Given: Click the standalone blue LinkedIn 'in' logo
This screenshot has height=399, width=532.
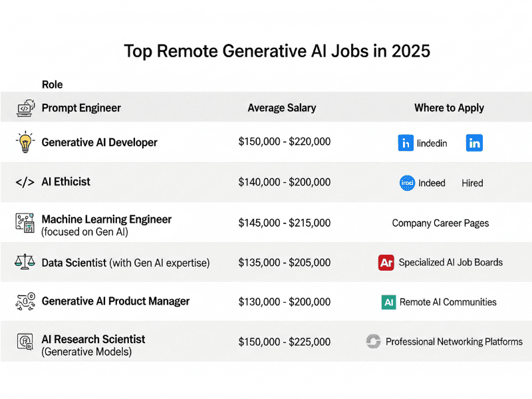Looking at the screenshot, I should click(474, 143).
